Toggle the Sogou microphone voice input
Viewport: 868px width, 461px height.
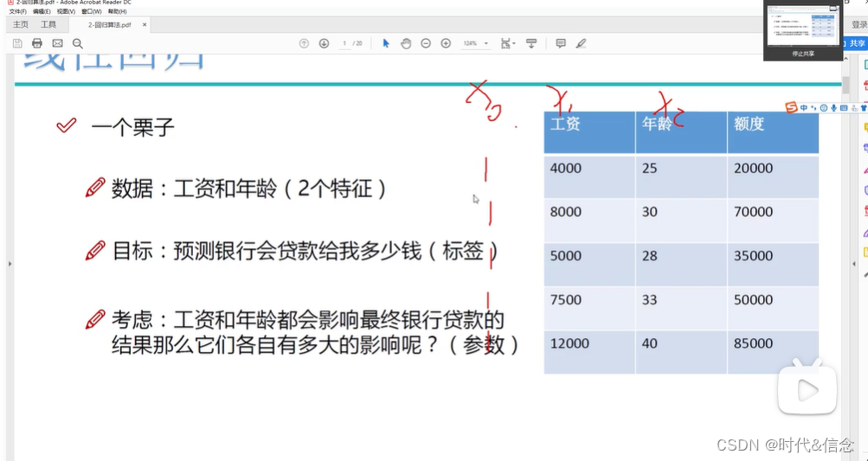coord(833,108)
